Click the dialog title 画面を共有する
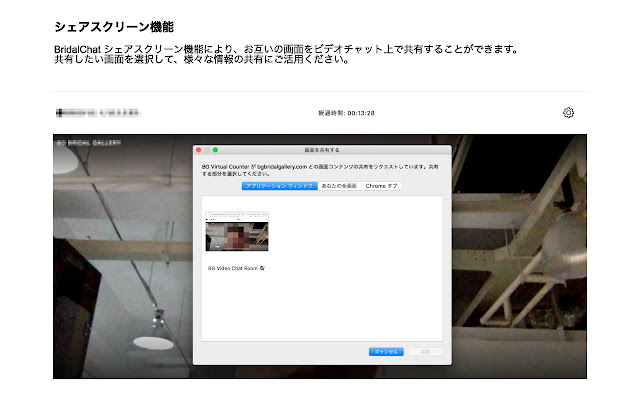640x400 pixels. point(322,150)
